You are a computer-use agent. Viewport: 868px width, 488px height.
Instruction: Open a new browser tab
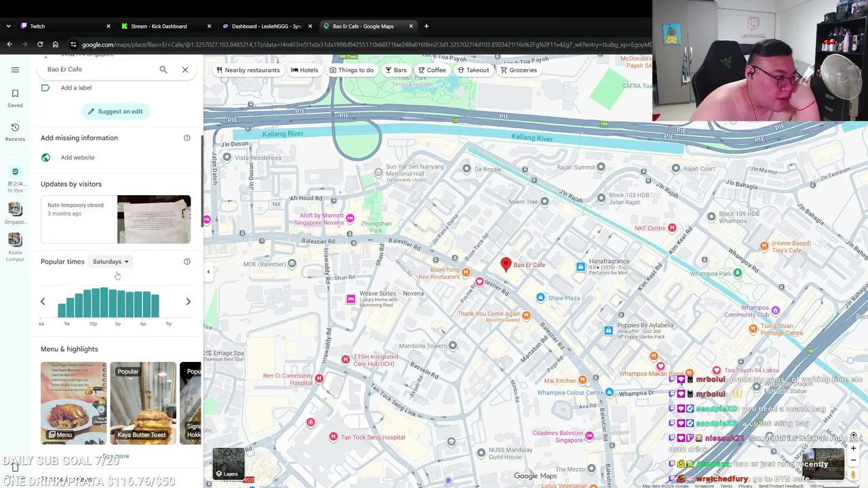[x=427, y=26]
